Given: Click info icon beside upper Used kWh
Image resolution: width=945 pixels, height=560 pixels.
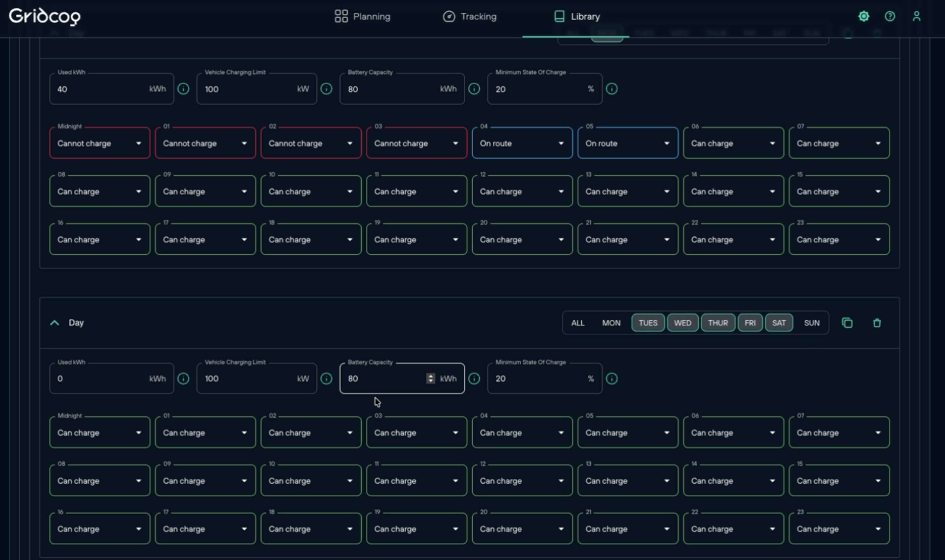Looking at the screenshot, I should (x=183, y=89).
